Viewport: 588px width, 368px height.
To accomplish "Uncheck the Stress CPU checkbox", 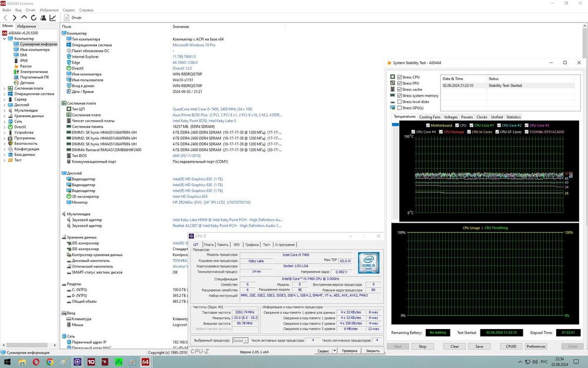I will (x=399, y=77).
